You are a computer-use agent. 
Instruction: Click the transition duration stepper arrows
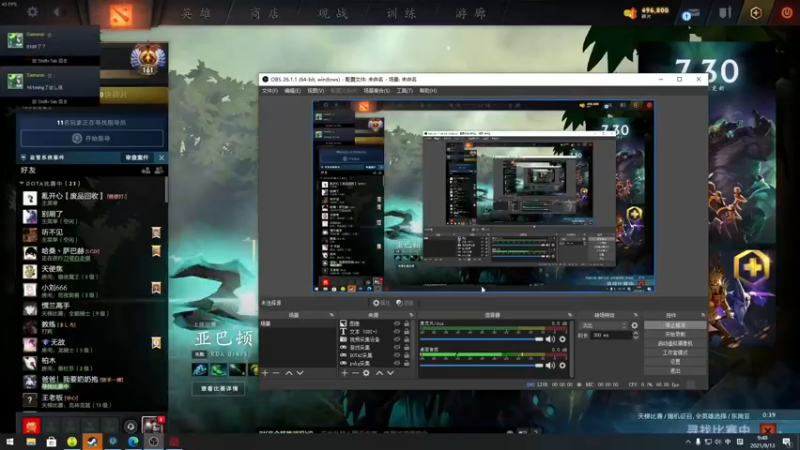pyautogui.click(x=636, y=335)
